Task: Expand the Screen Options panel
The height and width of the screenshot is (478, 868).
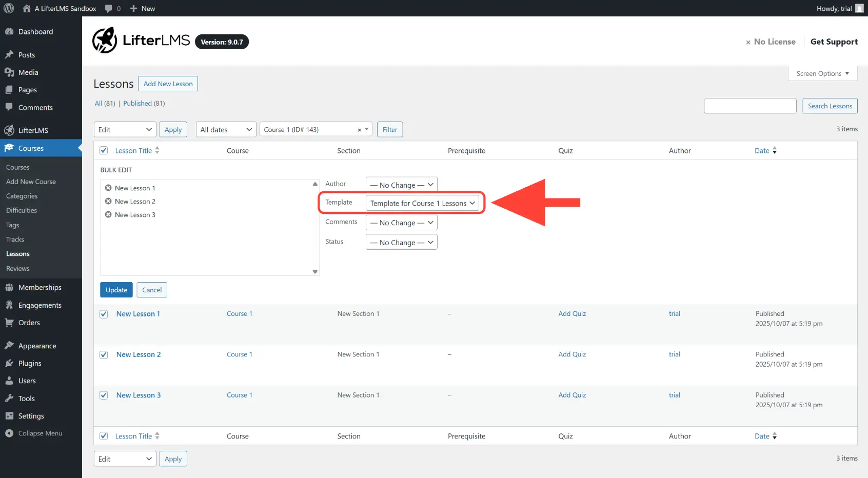Action: click(x=822, y=73)
